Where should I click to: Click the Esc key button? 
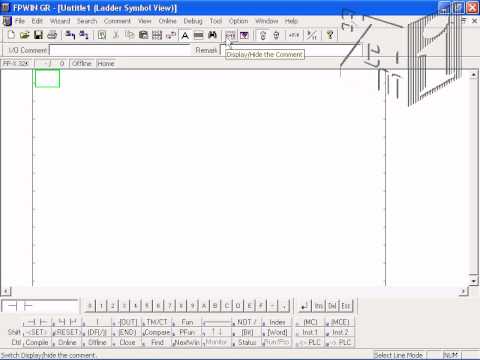pos(346,306)
